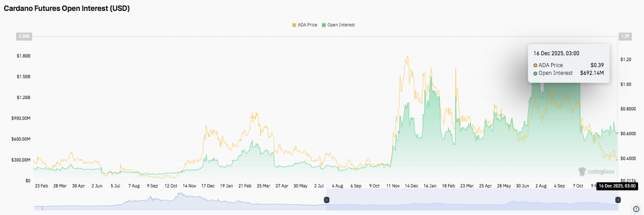
Task: Click the tooltip date header 16 Dec 2025, 03:00
Action: (556, 53)
